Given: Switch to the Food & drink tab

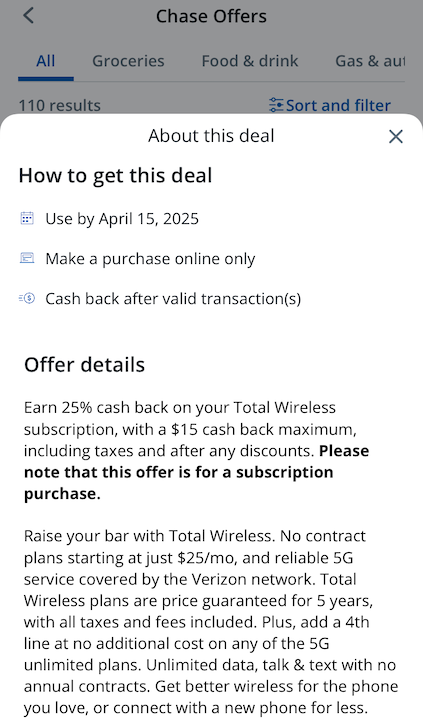Looking at the screenshot, I should click(x=250, y=61).
